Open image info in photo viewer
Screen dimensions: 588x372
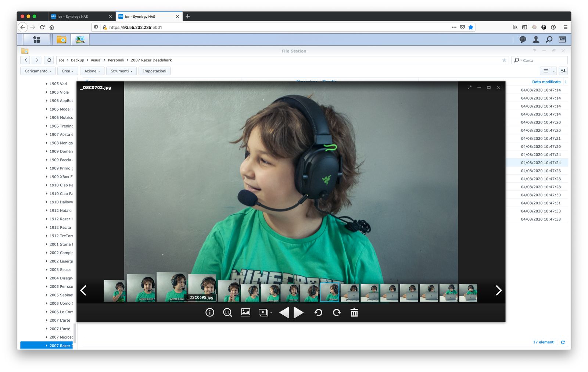209,312
